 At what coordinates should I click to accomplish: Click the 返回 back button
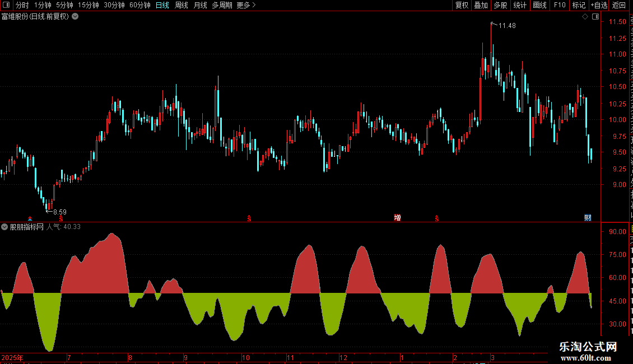pyautogui.click(x=619, y=5)
